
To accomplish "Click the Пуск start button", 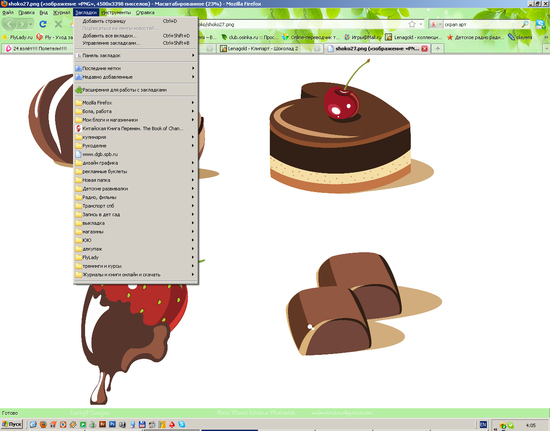I will point(12,424).
